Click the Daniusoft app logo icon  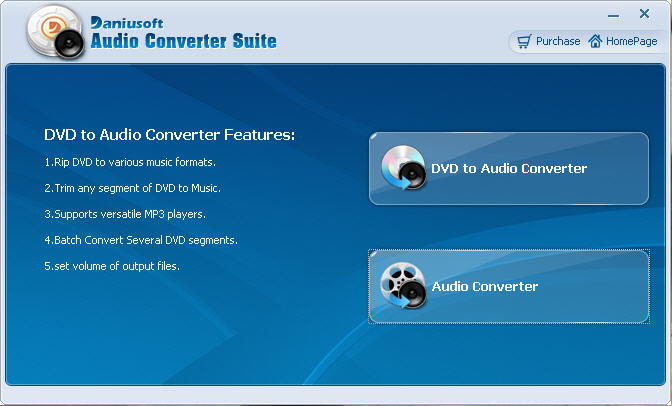click(55, 33)
